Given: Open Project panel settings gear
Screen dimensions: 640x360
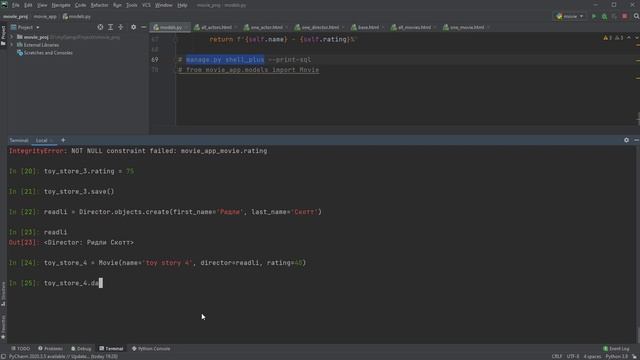Looking at the screenshot, I should (x=133, y=27).
